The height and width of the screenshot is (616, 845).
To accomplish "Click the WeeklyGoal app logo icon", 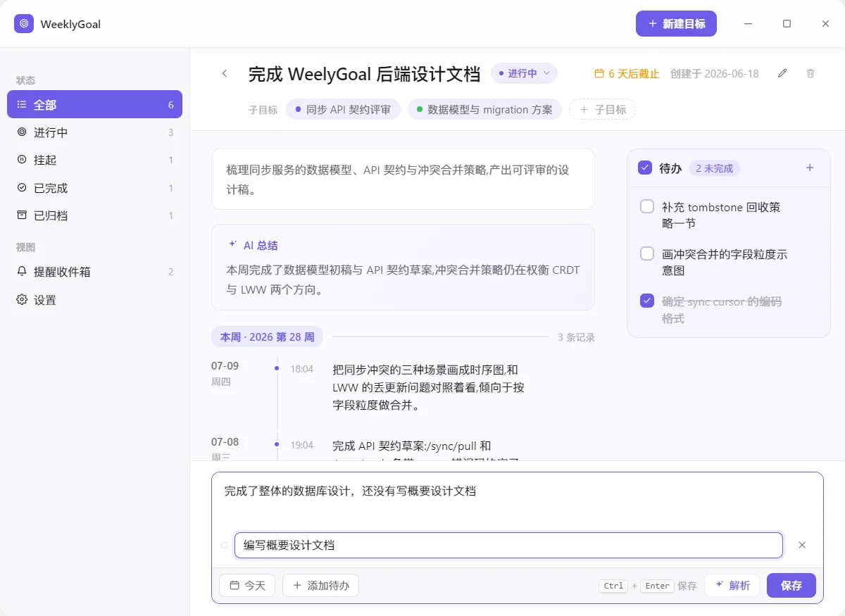I will click(x=24, y=23).
